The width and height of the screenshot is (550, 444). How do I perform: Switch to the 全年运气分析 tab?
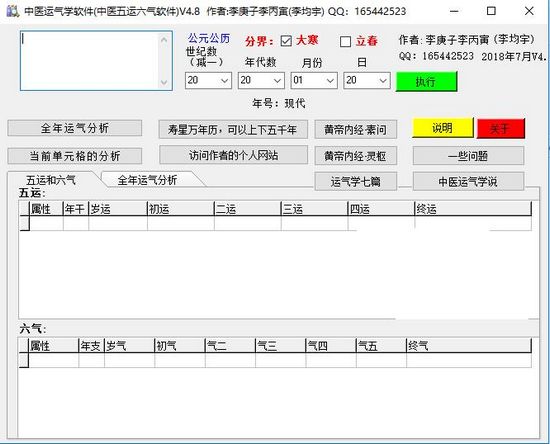click(x=147, y=180)
